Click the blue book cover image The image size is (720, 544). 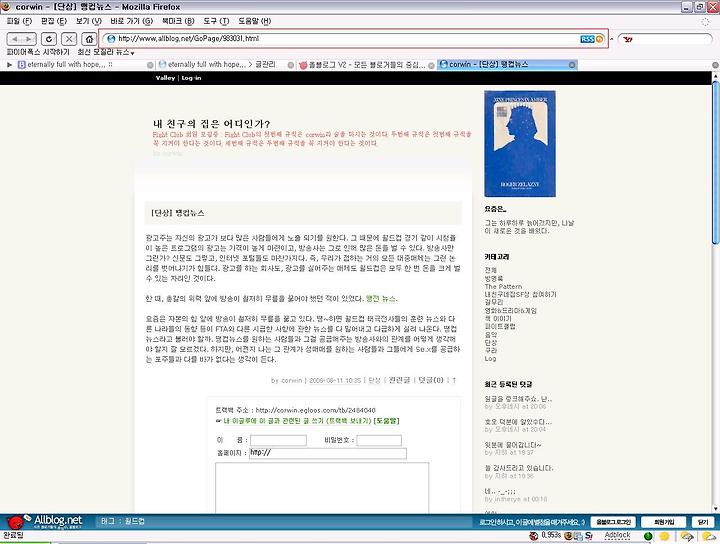(520, 144)
